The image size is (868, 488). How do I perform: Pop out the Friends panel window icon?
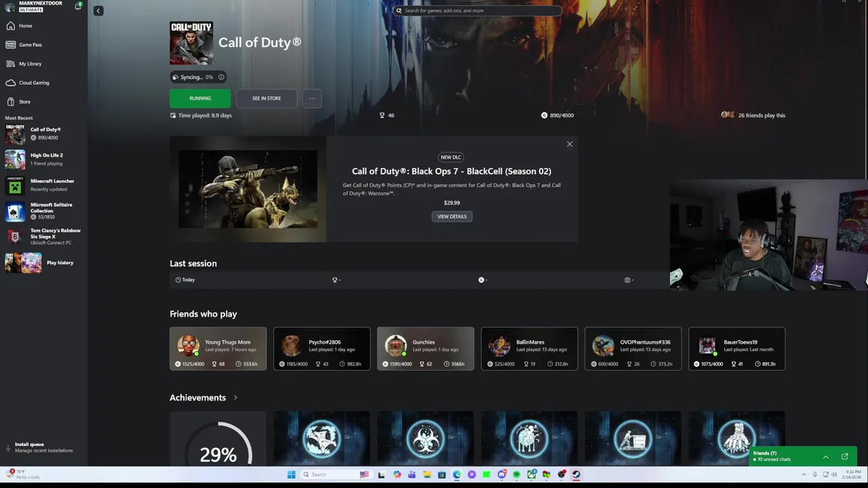[845, 457]
